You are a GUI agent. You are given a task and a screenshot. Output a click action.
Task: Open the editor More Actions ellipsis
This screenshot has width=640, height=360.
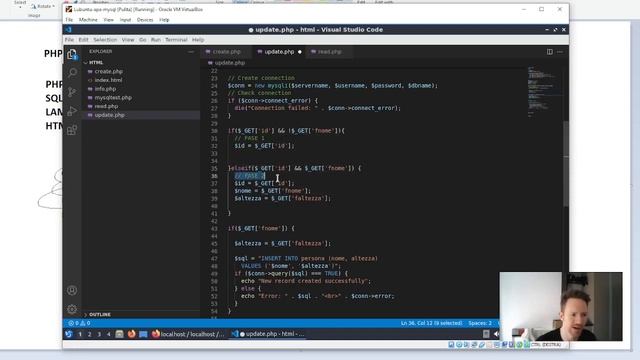pos(560,52)
